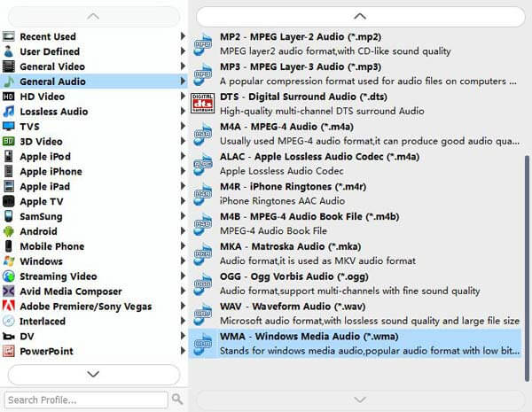
Task: Click the Apple TV icon
Action: point(9,201)
